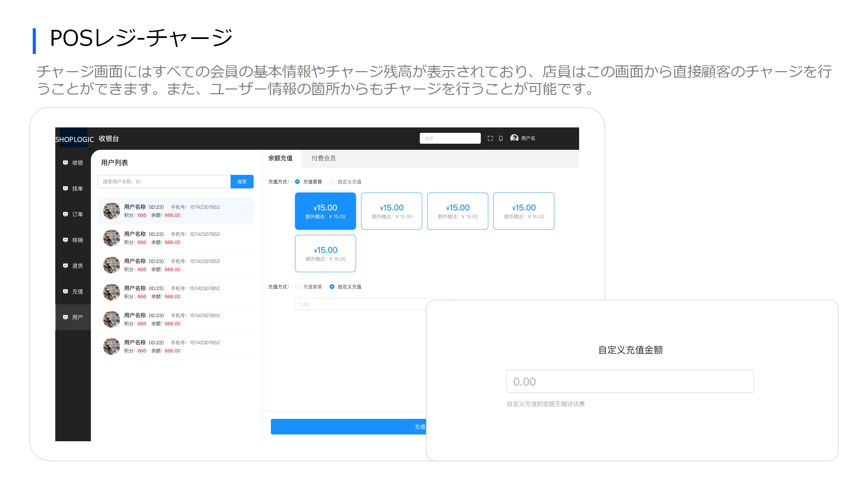The height and width of the screenshot is (488, 868).
Task: Choose the lower 充值套餐 radio button
Action: [297, 287]
